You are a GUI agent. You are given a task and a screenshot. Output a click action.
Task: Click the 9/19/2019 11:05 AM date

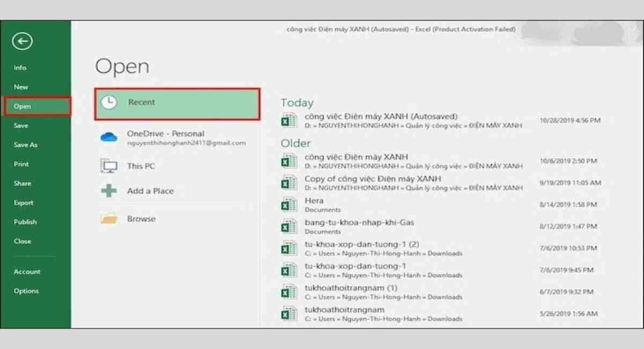click(x=570, y=183)
